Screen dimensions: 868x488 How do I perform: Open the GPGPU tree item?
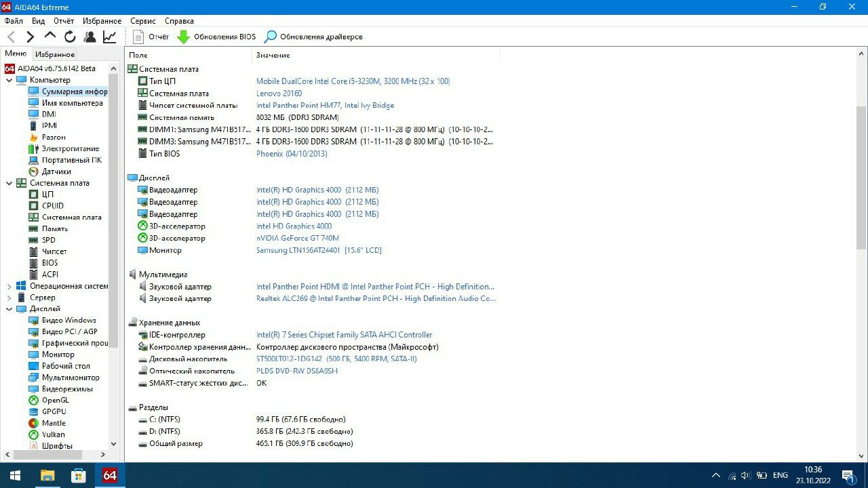pyautogui.click(x=47, y=411)
